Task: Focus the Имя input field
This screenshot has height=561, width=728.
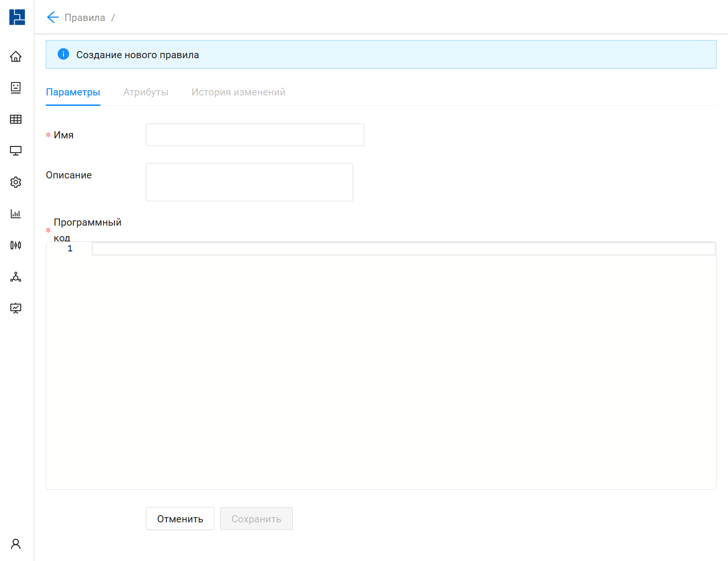Action: (255, 135)
